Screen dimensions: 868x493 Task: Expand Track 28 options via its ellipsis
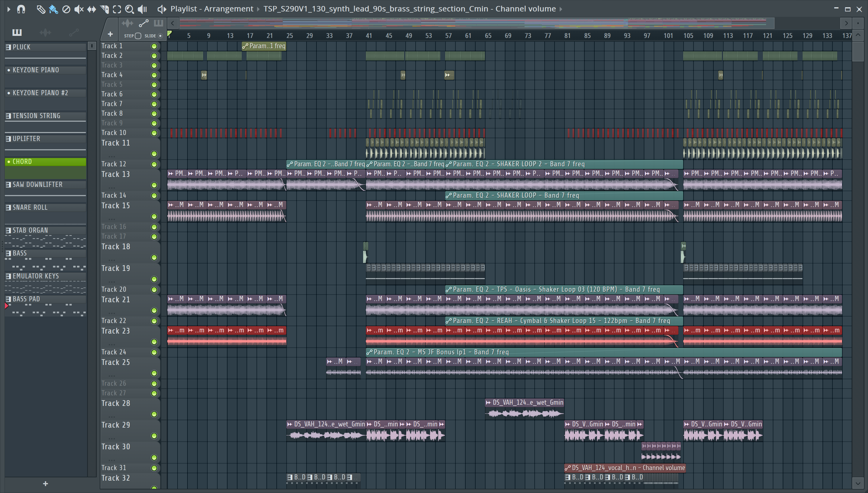pyautogui.click(x=112, y=416)
